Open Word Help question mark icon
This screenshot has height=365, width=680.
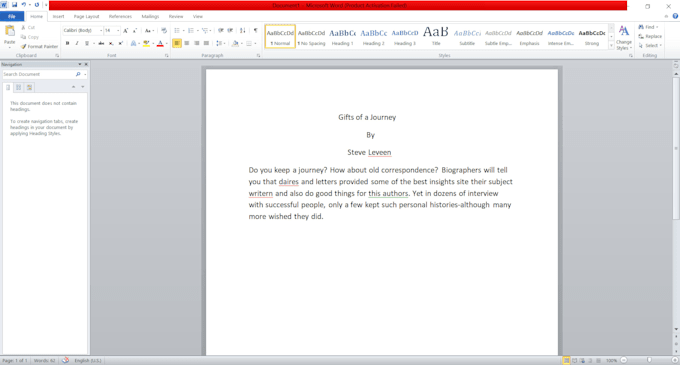675,16
